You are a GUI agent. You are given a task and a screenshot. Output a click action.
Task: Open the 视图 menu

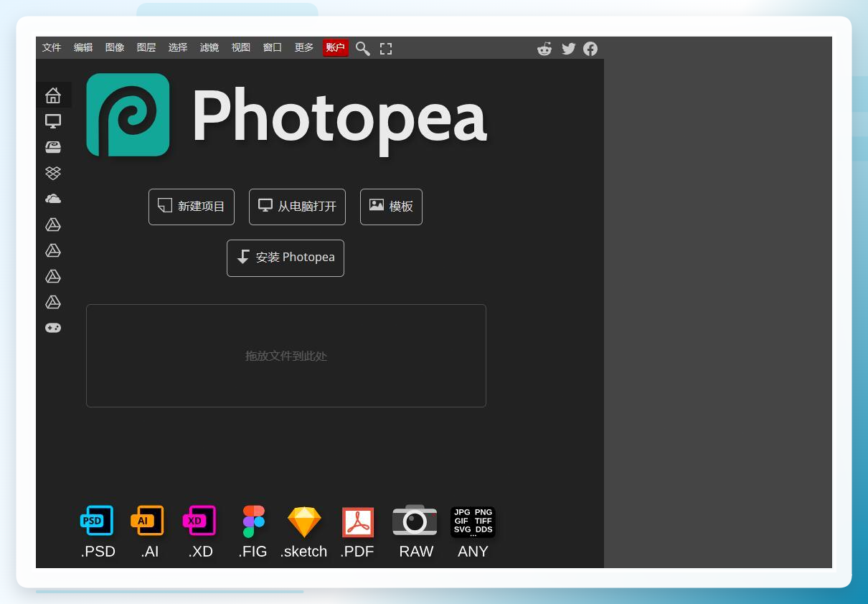coord(241,48)
